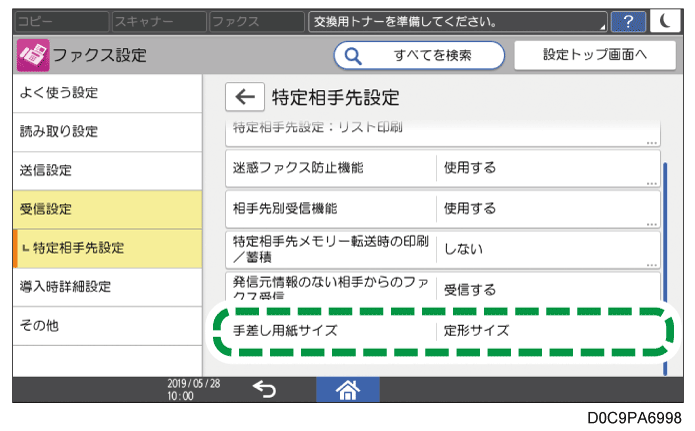Open その他 menu
Screen dimensions: 695x431
point(107,326)
